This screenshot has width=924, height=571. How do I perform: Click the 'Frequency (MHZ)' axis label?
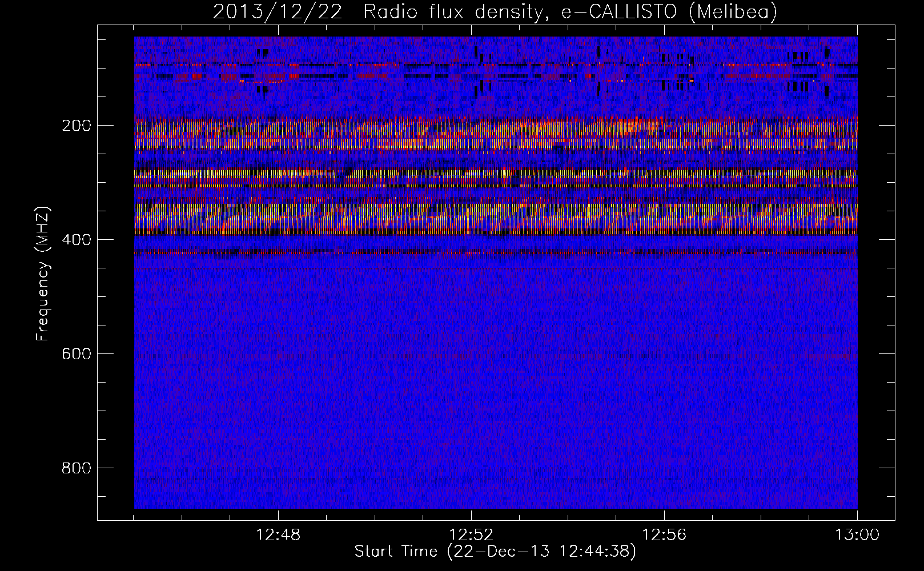click(x=43, y=274)
